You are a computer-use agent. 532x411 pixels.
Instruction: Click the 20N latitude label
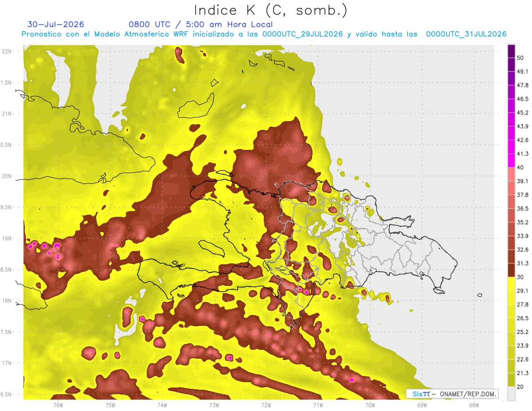[x=7, y=176]
